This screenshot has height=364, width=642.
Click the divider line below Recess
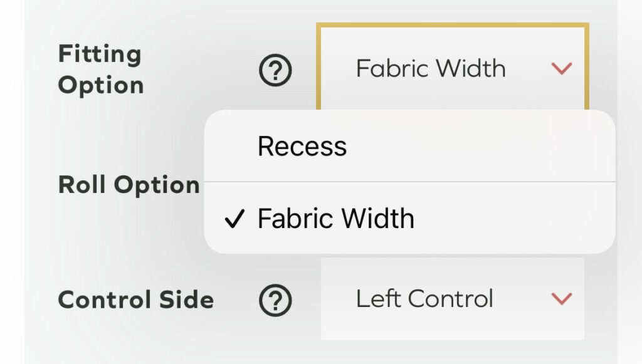click(x=409, y=182)
